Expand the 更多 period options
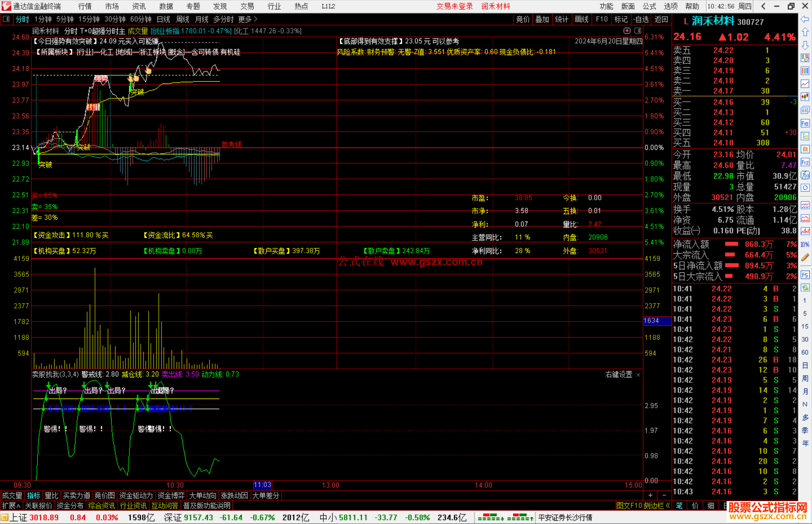This screenshot has height=524, width=812. 248,19
